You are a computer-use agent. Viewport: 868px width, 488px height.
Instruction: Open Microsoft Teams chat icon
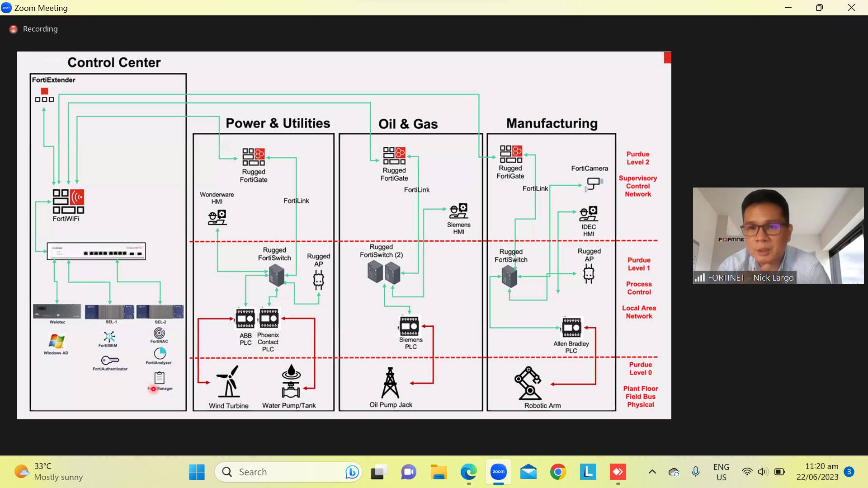[x=409, y=472]
